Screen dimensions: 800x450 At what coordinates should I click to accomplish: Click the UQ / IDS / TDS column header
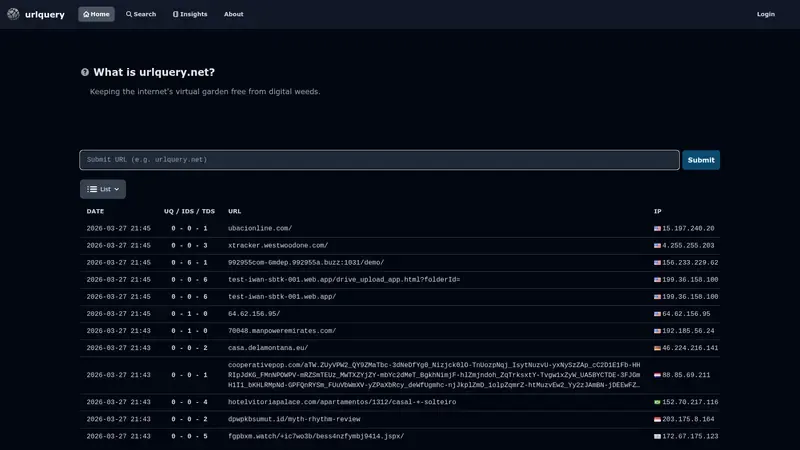click(189, 211)
